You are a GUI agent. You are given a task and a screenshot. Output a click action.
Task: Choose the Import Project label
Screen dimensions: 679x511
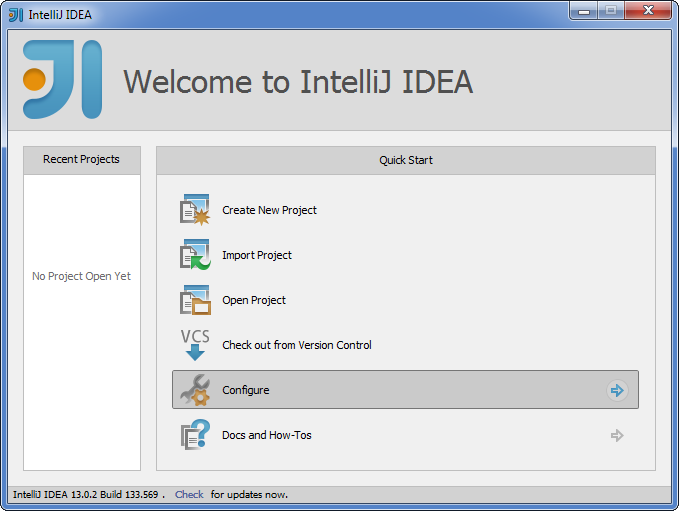coord(257,256)
